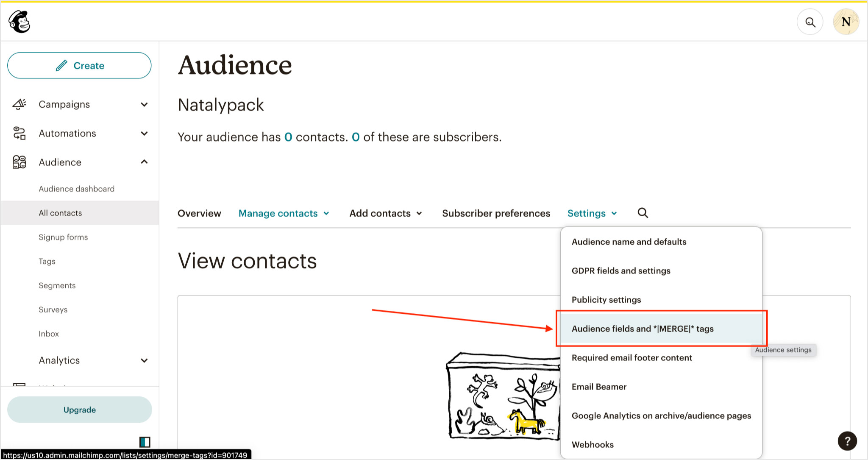Navigate to Subscriber preferences tab
This screenshot has height=460, width=868.
496,213
